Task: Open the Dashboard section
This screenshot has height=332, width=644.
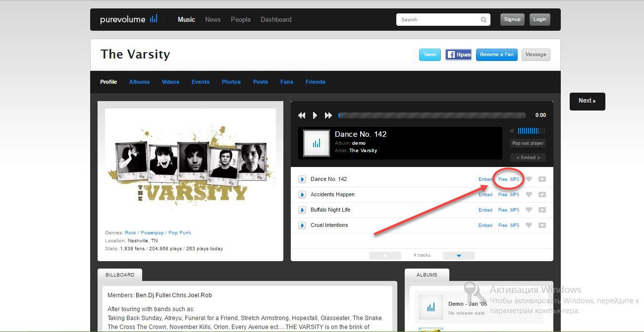Action: (276, 20)
